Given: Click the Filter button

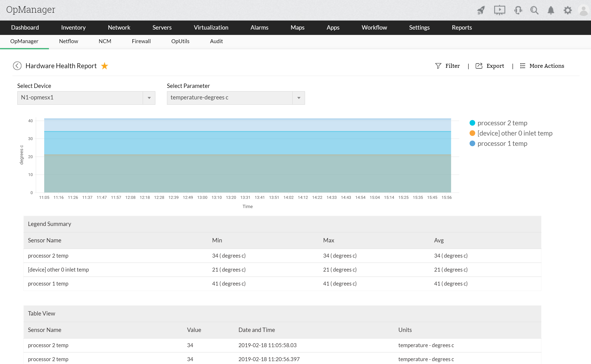Looking at the screenshot, I should [448, 66].
